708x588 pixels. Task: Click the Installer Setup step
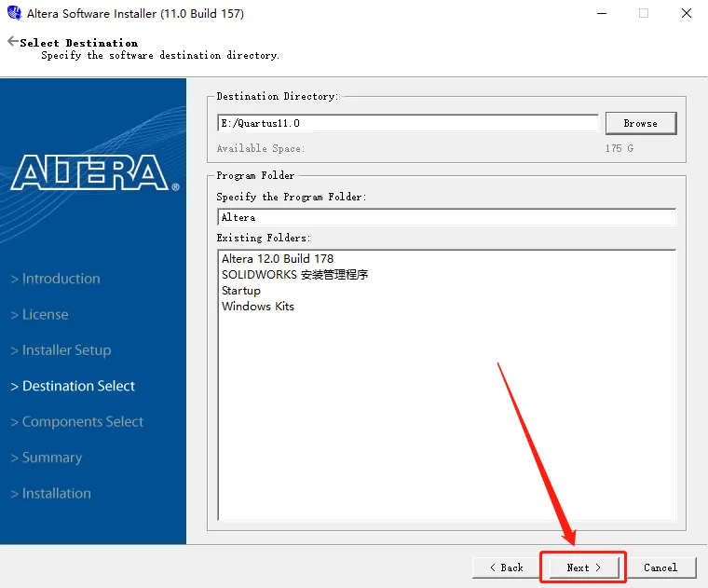pos(61,350)
